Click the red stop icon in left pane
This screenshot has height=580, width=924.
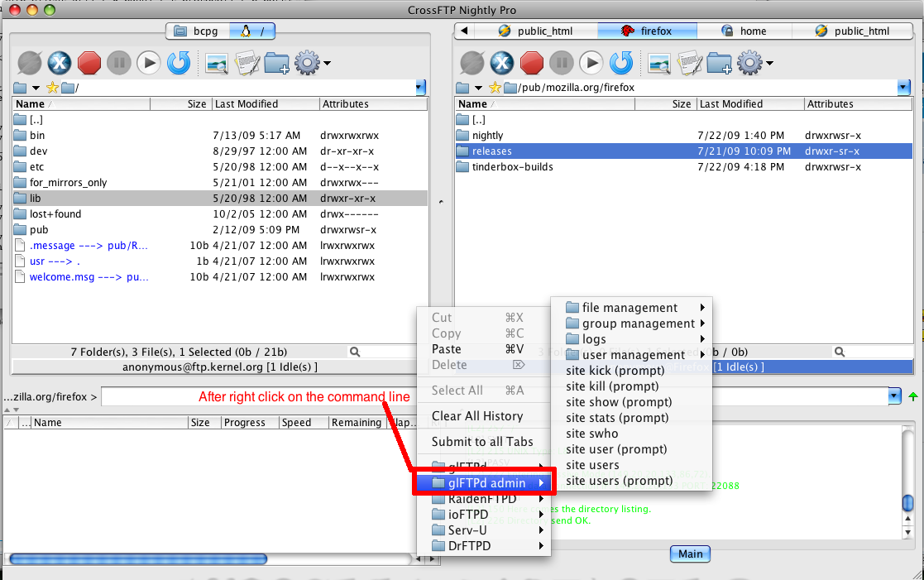click(x=89, y=63)
